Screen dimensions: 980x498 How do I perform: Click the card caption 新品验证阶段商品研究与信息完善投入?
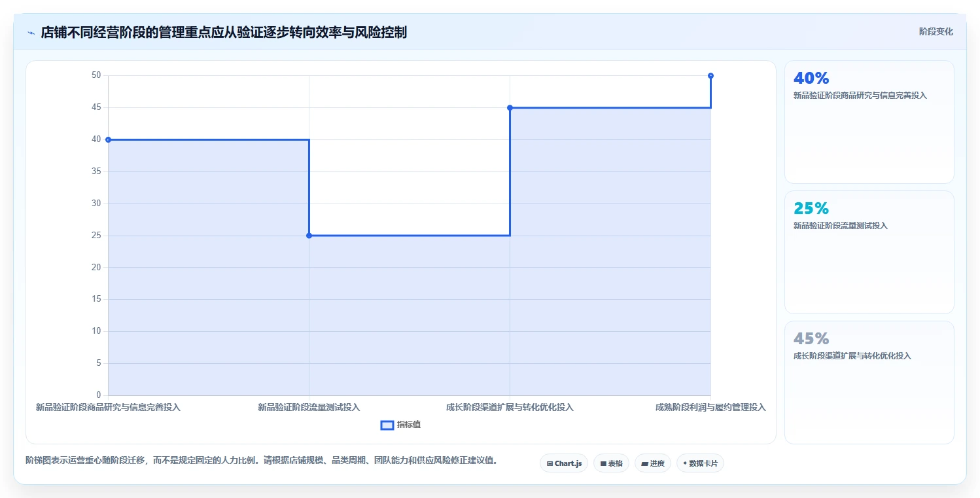860,95
